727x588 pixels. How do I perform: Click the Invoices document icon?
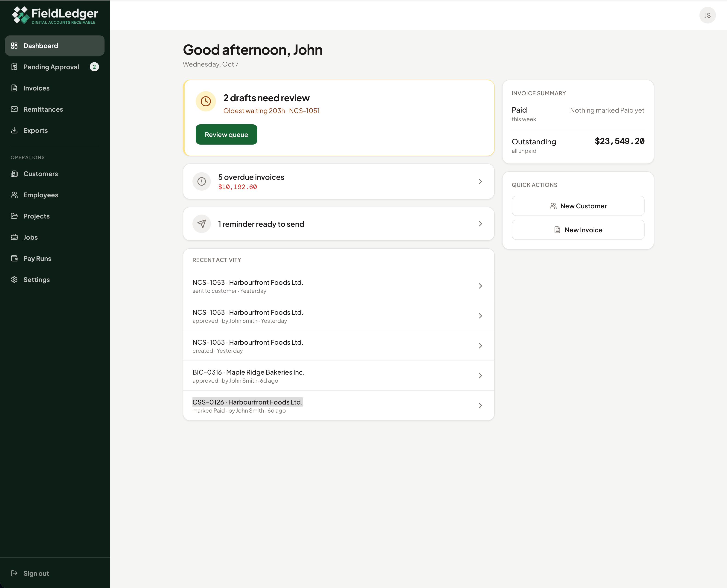tap(14, 88)
